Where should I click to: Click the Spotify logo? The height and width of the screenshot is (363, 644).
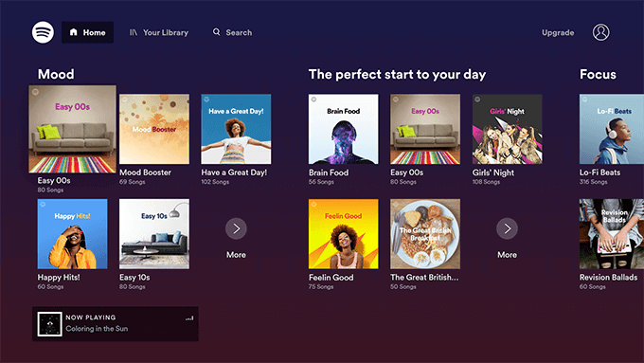click(x=43, y=32)
